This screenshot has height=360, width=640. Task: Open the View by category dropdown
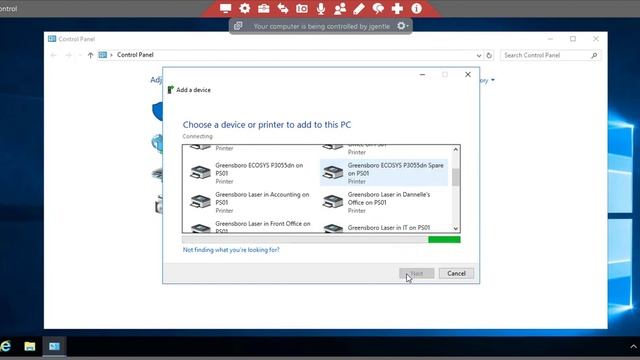pos(487,80)
